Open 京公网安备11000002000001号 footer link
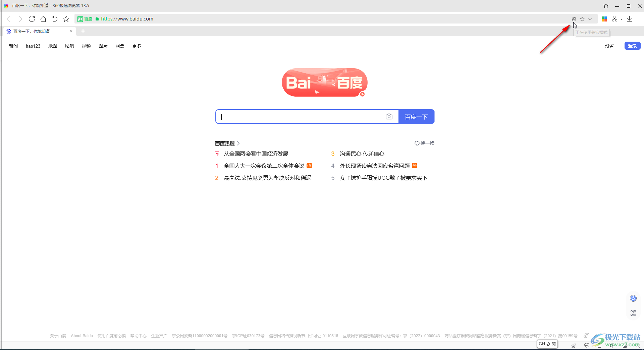This screenshot has height=350, width=644. point(200,336)
